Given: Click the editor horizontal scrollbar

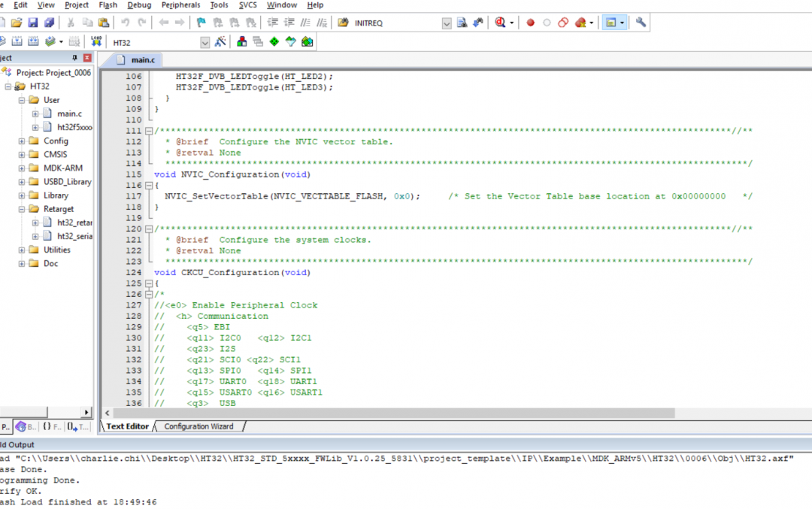Looking at the screenshot, I should click(x=393, y=414).
